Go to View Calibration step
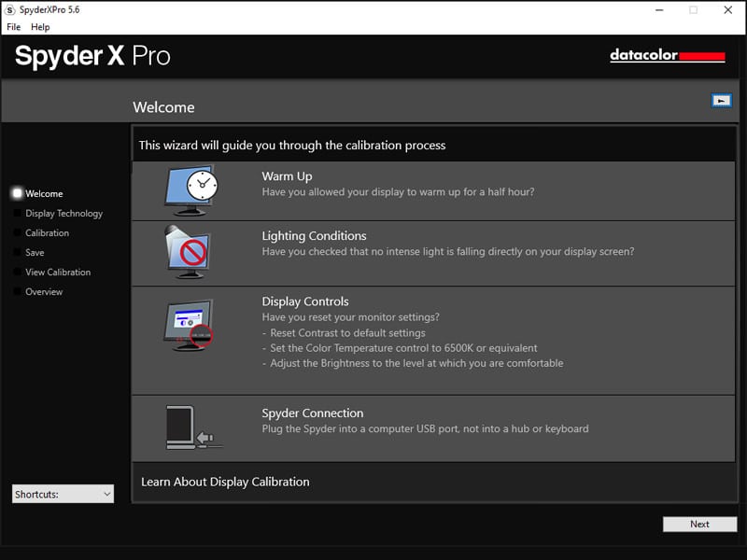This screenshot has height=560, width=747. click(58, 273)
